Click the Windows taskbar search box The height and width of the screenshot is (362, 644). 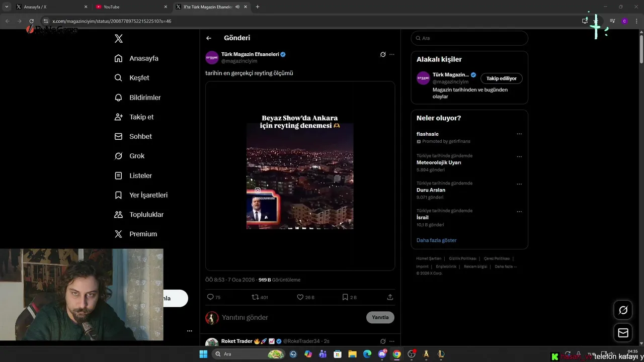tap(249, 354)
